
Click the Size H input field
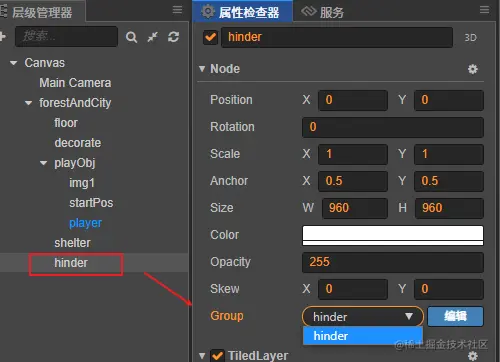pos(449,208)
